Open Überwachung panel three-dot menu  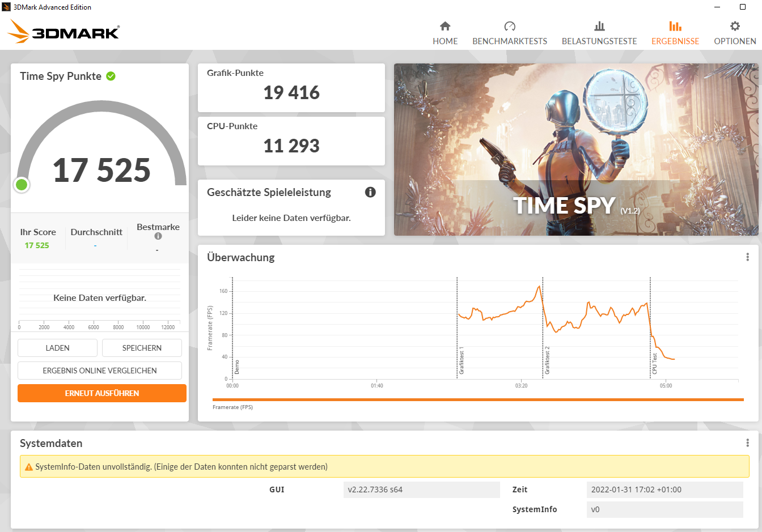point(747,257)
